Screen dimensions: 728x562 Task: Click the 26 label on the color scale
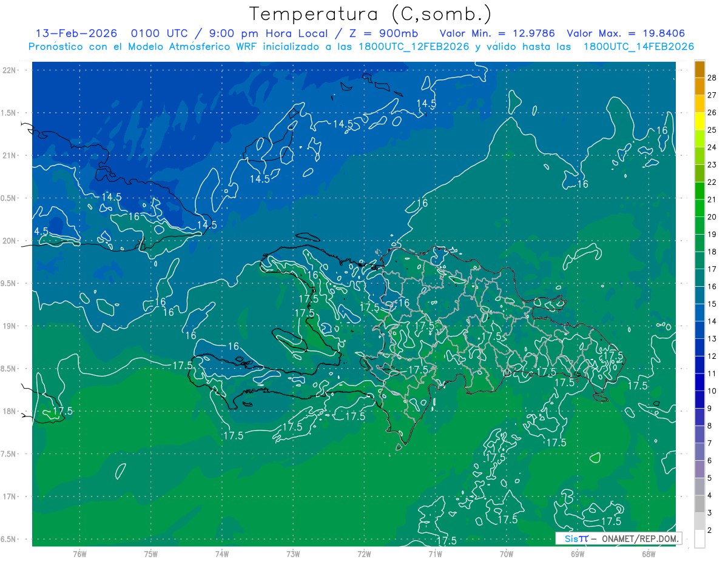(712, 113)
